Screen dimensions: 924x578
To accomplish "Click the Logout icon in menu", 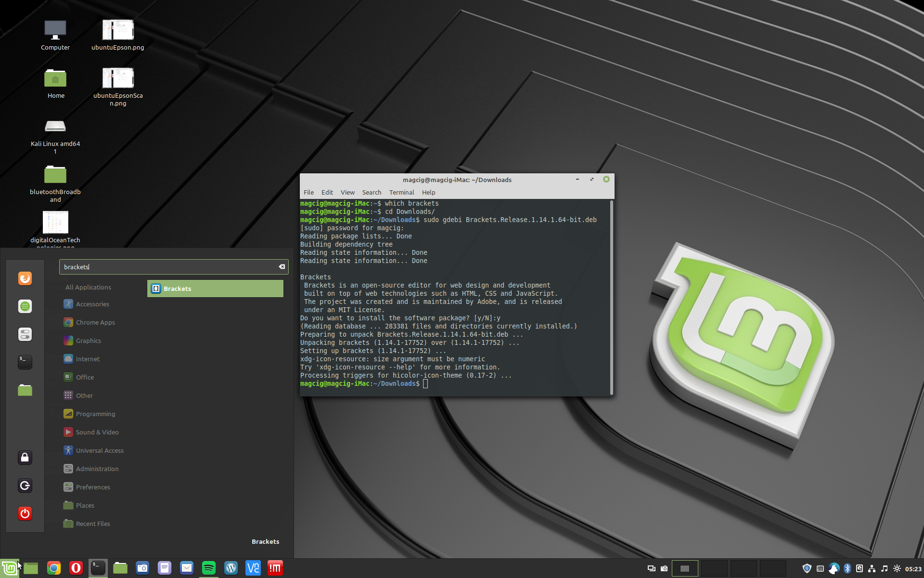I will pyautogui.click(x=25, y=486).
